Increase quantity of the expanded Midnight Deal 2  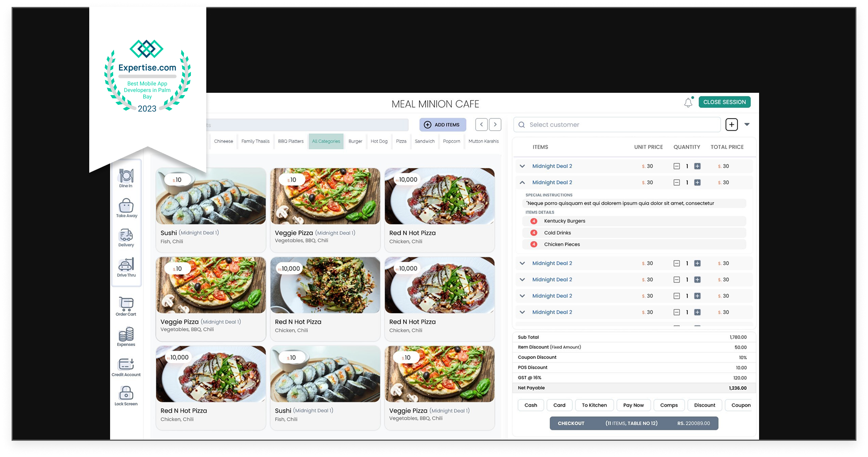(697, 182)
